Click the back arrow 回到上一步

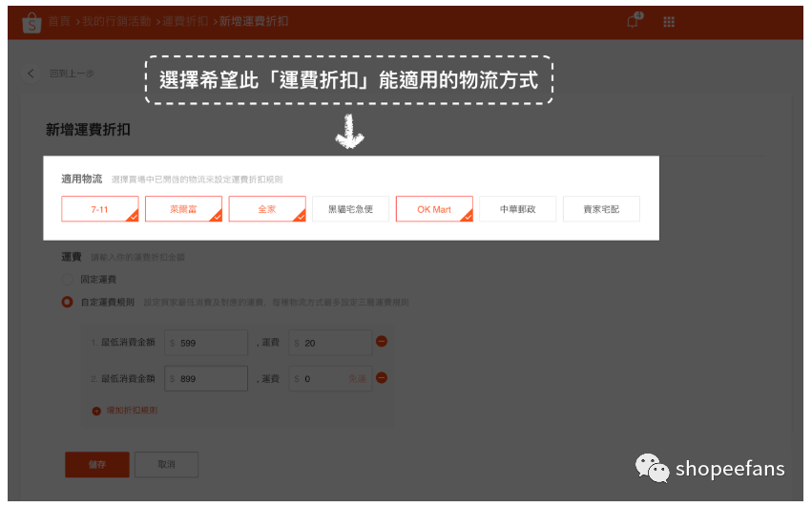click(31, 74)
